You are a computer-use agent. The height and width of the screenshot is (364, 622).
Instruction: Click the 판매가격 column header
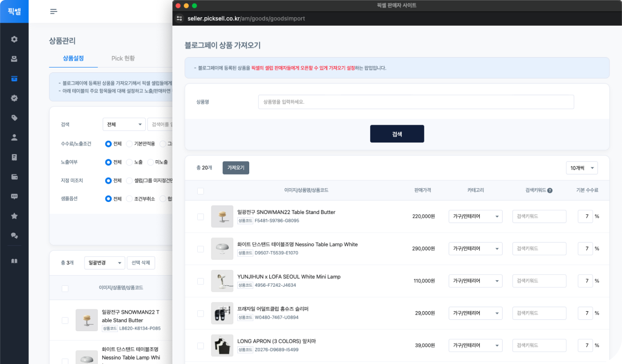point(422,190)
